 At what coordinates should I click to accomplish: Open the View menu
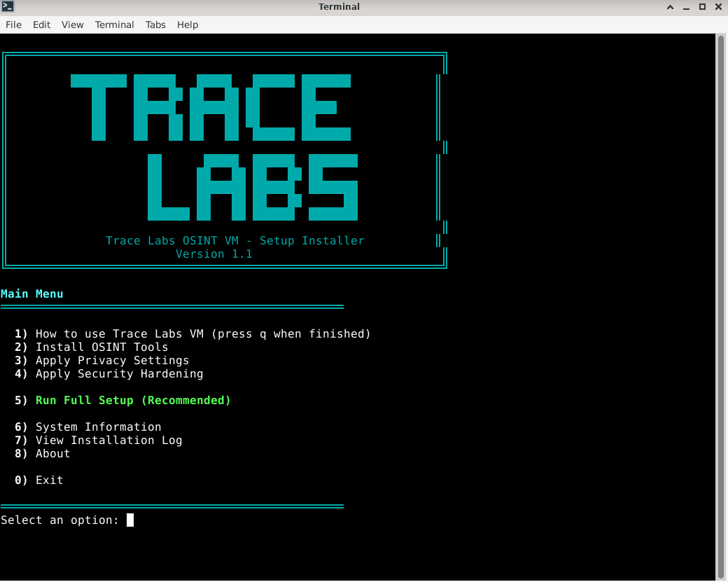[72, 25]
